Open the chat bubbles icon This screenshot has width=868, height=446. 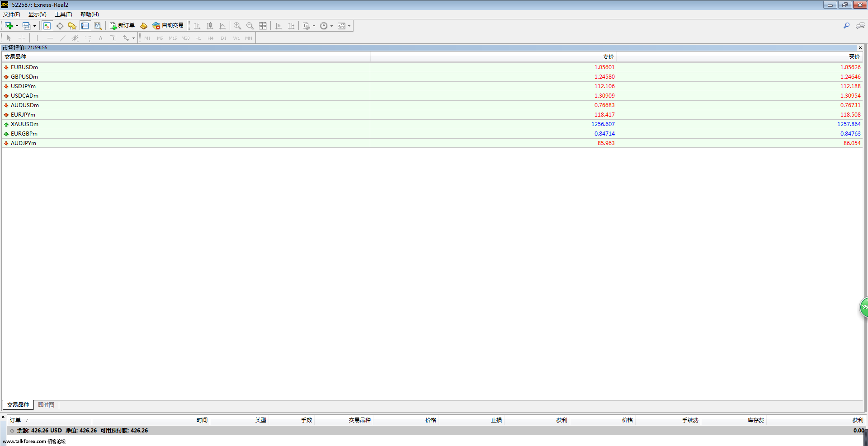pyautogui.click(x=860, y=26)
